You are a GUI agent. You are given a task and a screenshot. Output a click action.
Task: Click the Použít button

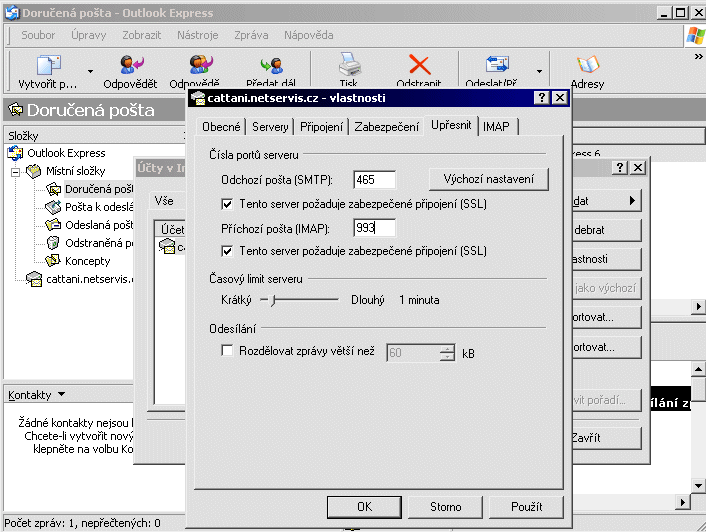526,507
